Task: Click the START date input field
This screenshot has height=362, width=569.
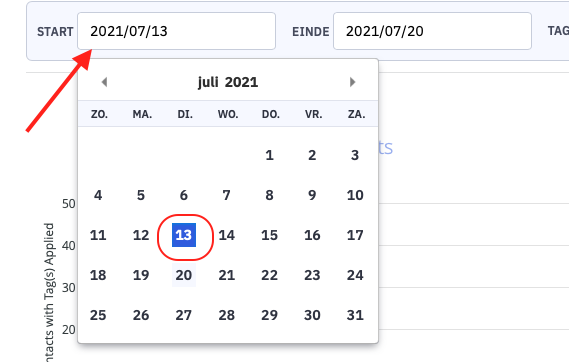Action: coord(176,31)
